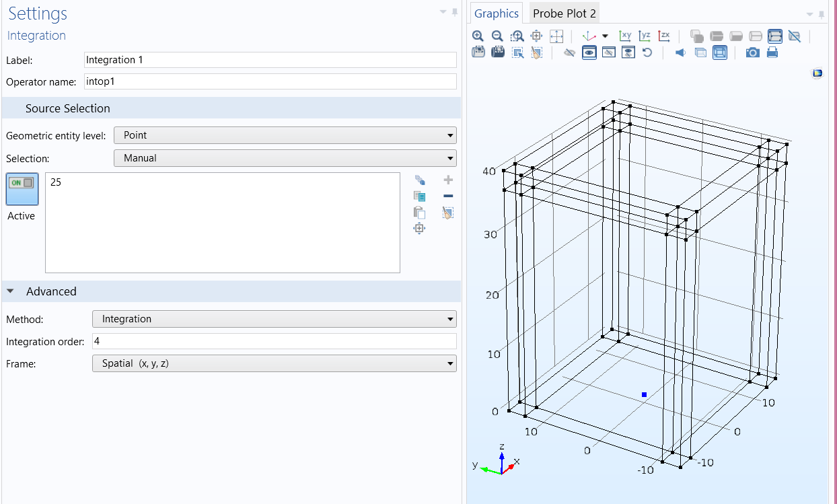Print the graphics using the printer icon
This screenshot has width=837, height=504.
click(772, 52)
